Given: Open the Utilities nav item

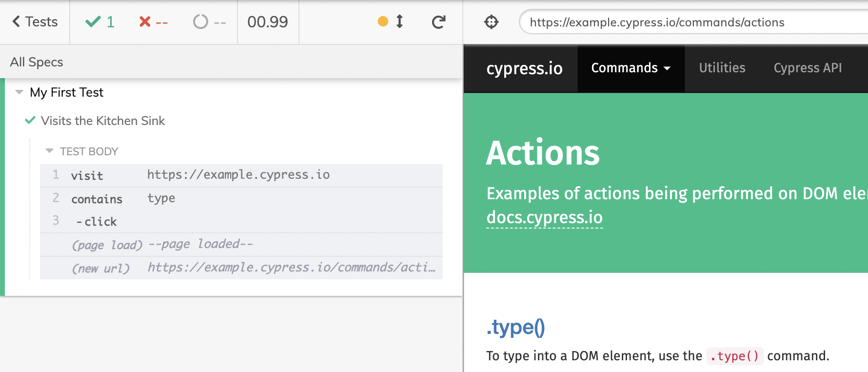Looking at the screenshot, I should (x=722, y=68).
